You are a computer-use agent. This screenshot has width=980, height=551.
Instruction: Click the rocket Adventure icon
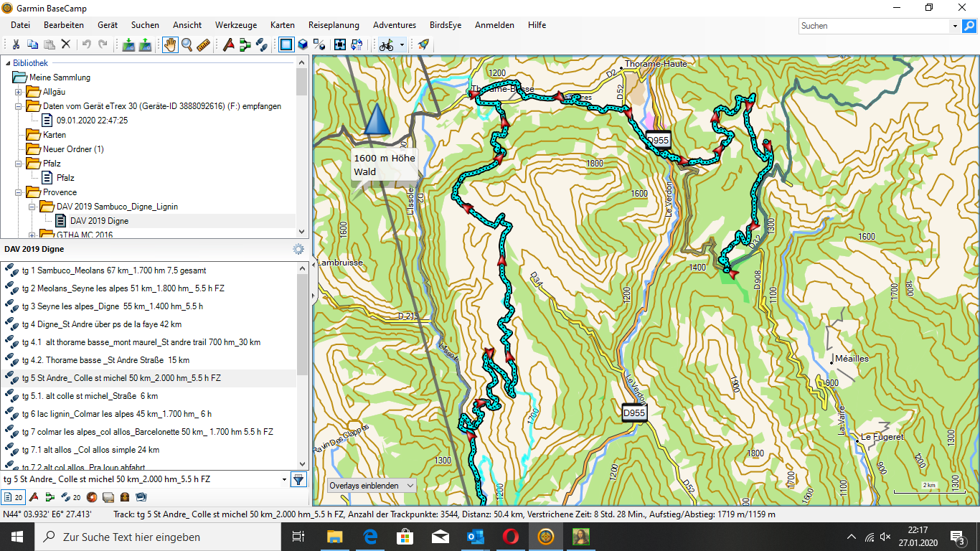pyautogui.click(x=423, y=44)
